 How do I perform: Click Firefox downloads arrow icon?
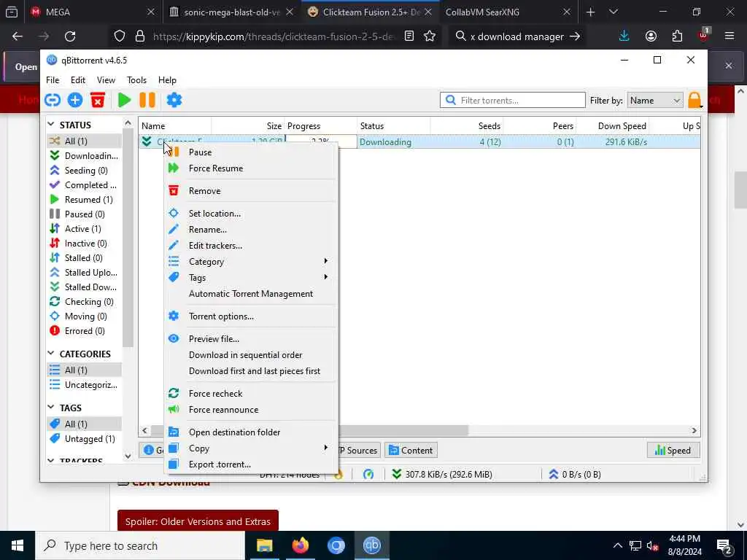pyautogui.click(x=624, y=36)
